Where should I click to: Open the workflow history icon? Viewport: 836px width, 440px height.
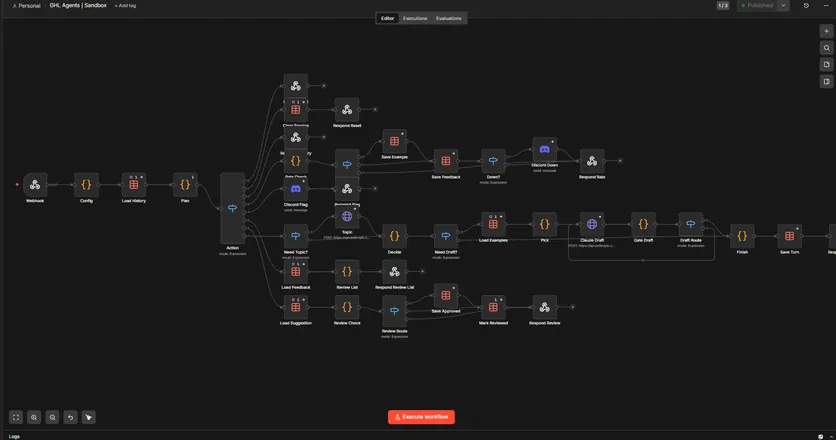pyautogui.click(x=806, y=5)
